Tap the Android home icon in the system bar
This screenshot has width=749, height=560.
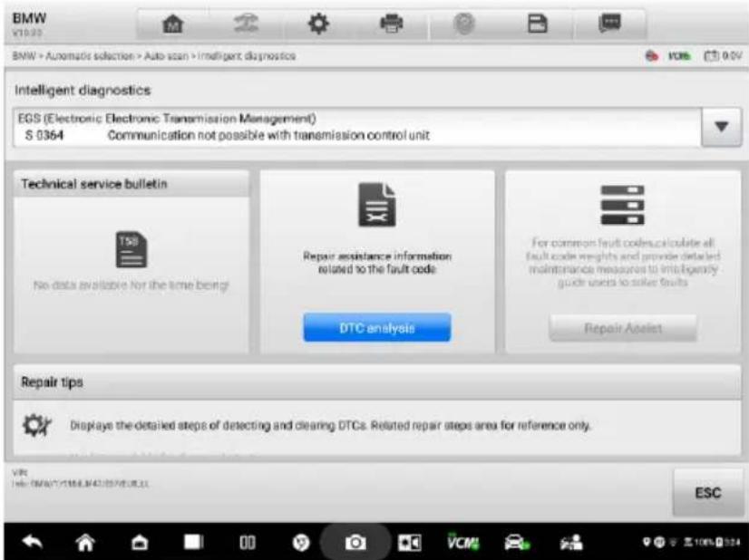[85, 542]
